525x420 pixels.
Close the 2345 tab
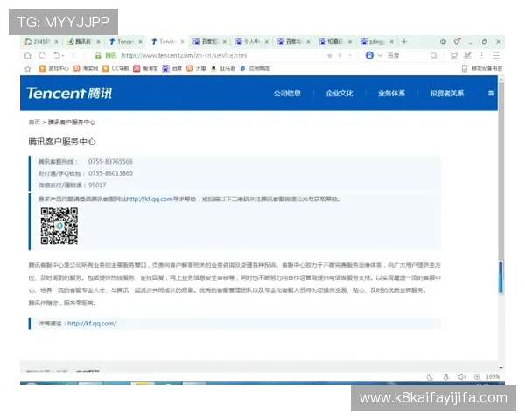click(x=56, y=42)
